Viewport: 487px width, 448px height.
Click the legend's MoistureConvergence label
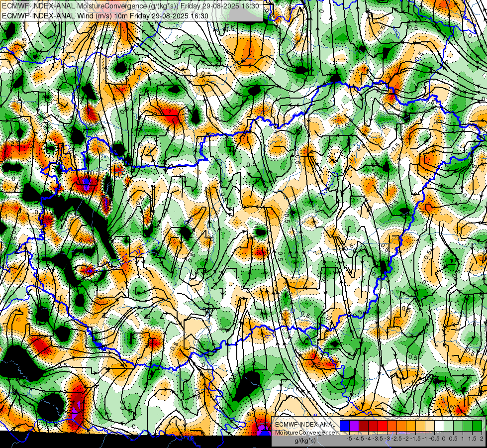pyautogui.click(x=305, y=433)
